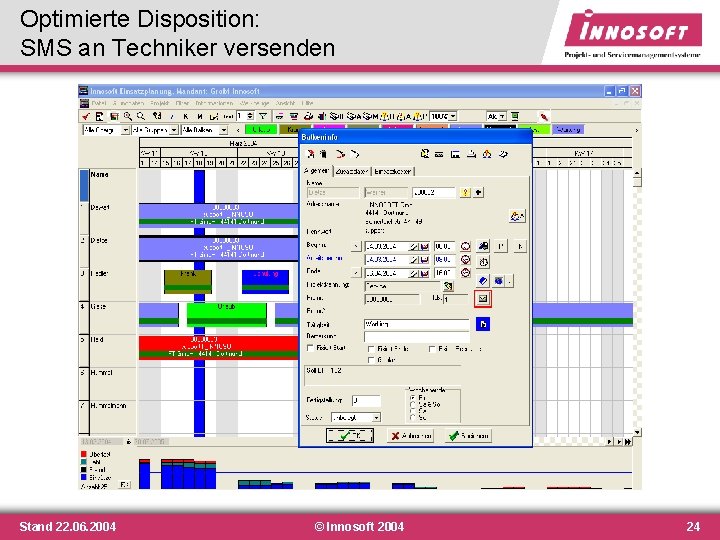Viewport: 720px width, 540px height.
Task: Select the 'Sa' only weekend radio button
Action: tap(413, 411)
